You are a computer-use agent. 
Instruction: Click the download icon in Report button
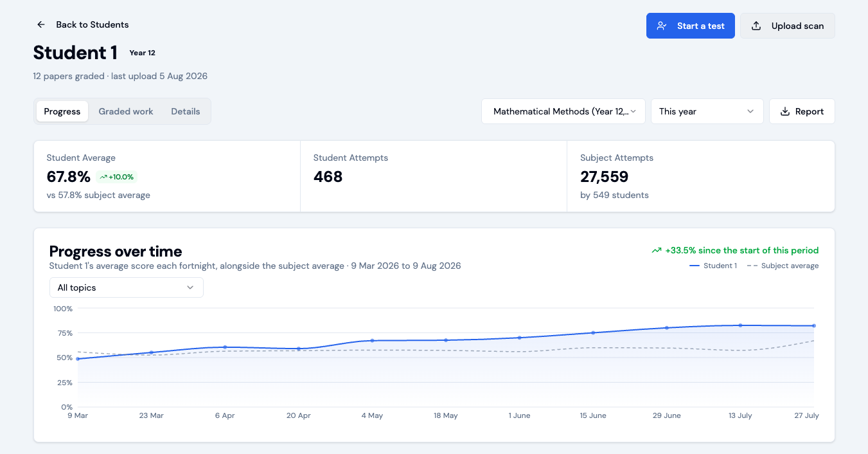tap(785, 111)
